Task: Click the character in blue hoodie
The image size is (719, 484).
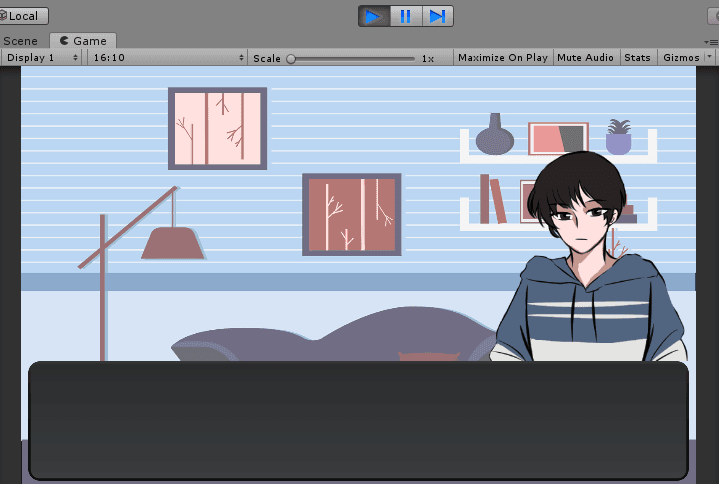Action: click(589, 257)
